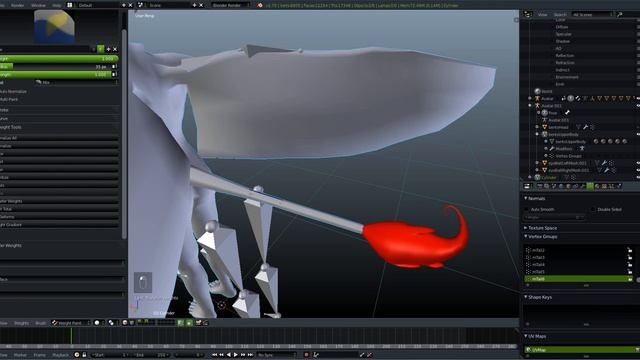The height and width of the screenshot is (360, 640).
Task: Click the pivot point icon in viewport header
Action: pyautogui.click(x=111, y=323)
